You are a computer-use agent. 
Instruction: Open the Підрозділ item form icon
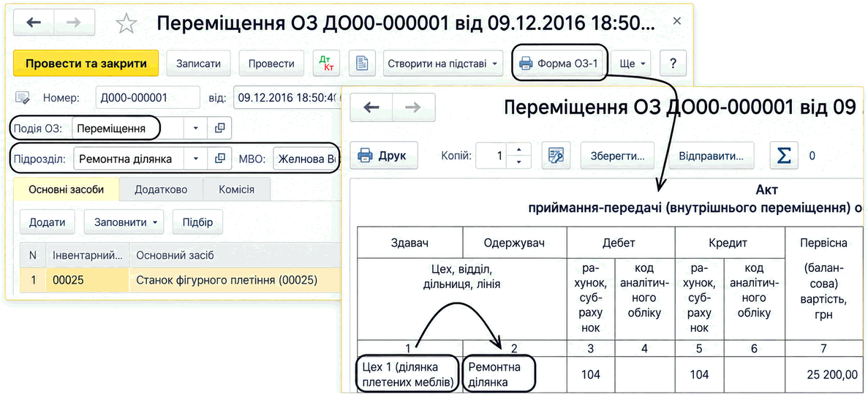(220, 159)
